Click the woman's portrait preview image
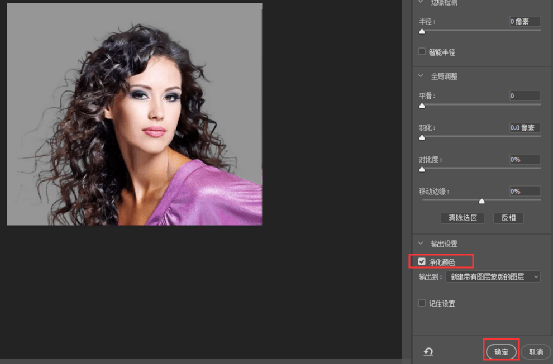 pos(135,114)
